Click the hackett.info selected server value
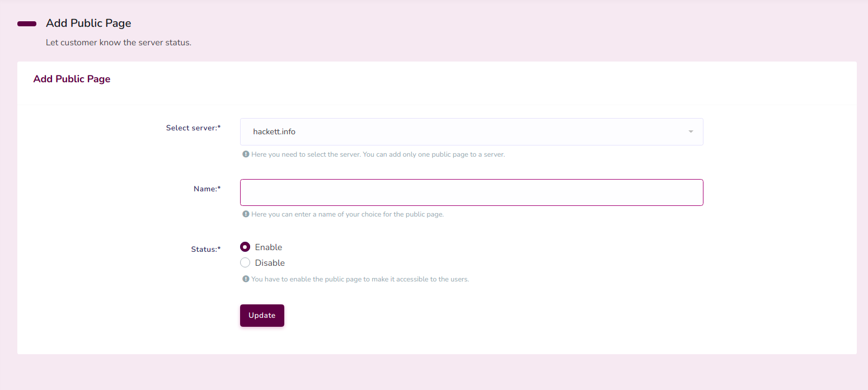This screenshot has height=390, width=868. [x=274, y=131]
